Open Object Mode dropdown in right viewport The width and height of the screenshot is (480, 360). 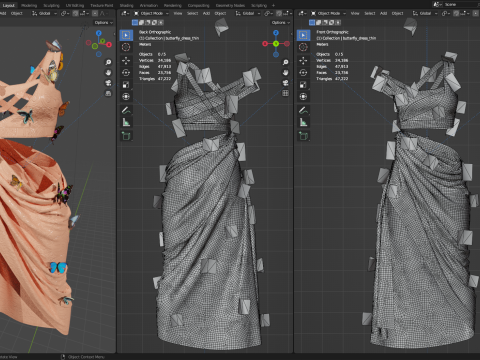click(329, 13)
